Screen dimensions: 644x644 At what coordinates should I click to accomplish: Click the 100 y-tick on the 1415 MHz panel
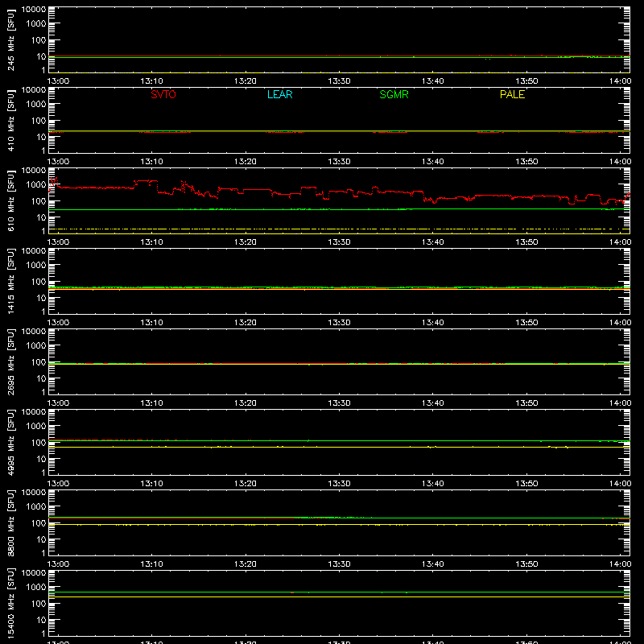tap(39, 282)
